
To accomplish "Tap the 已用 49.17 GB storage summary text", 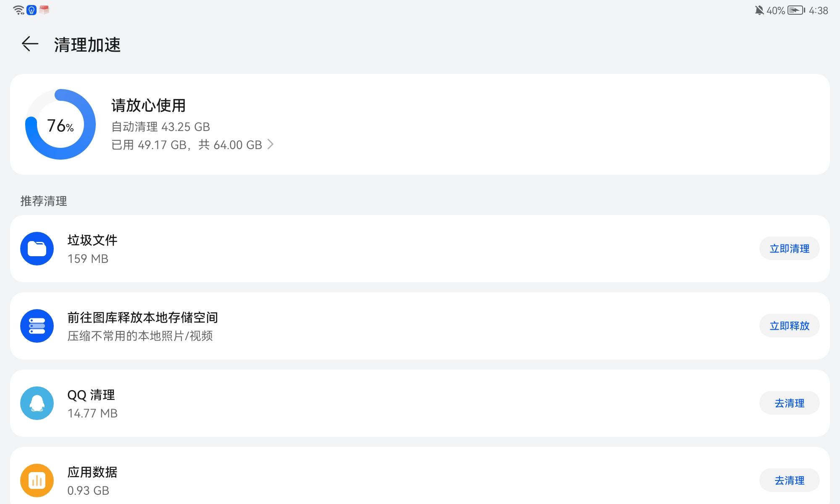I will 186,145.
